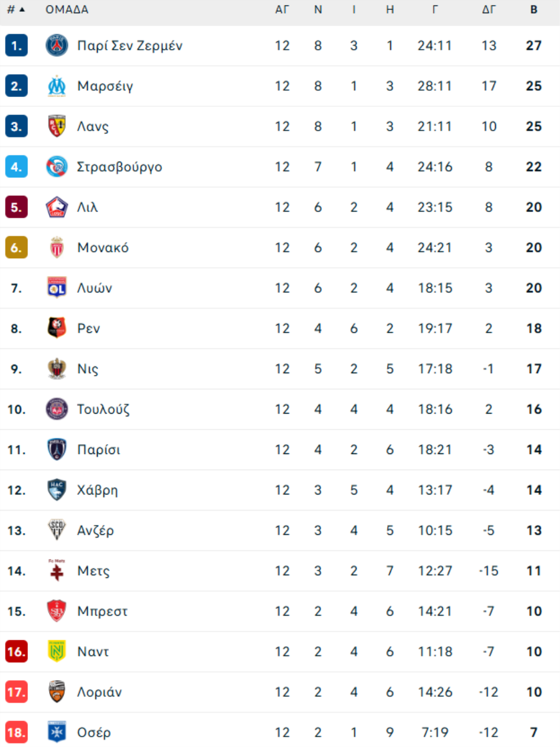Screen dimensions: 560x747
Task: Click the blue rank 1 position badge
Action: click(16, 45)
